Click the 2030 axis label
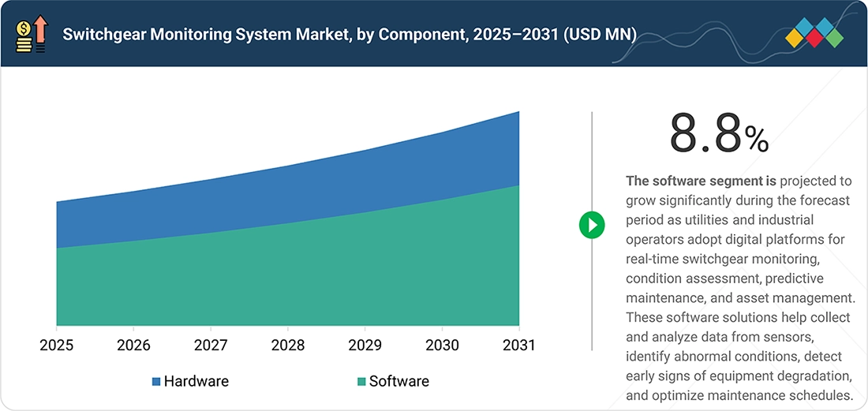868x411 pixels. click(442, 346)
